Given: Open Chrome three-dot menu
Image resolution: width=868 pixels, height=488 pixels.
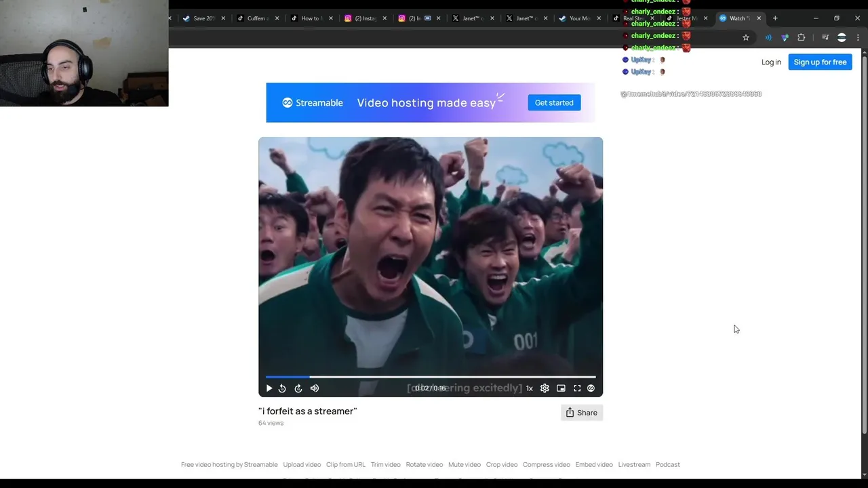Looking at the screenshot, I should (858, 38).
